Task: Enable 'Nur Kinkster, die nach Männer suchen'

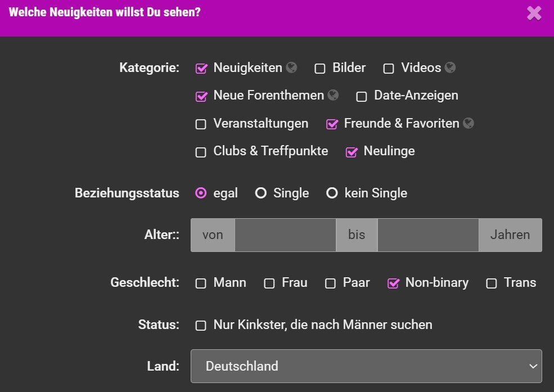Action: click(x=201, y=326)
